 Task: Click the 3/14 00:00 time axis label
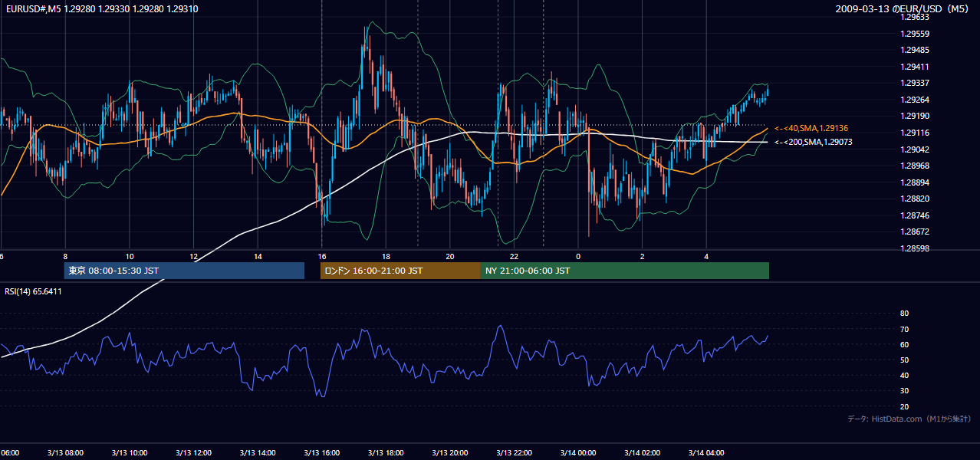point(578,452)
